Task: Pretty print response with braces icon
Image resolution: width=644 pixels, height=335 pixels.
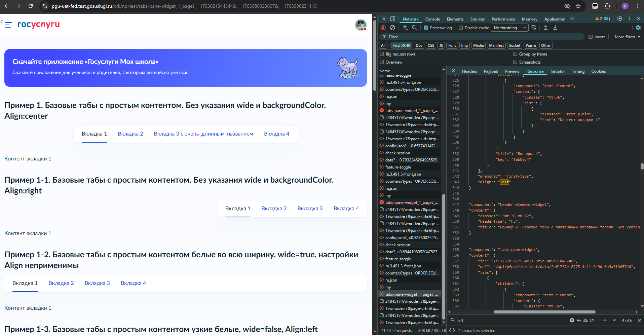Action: tap(452, 330)
